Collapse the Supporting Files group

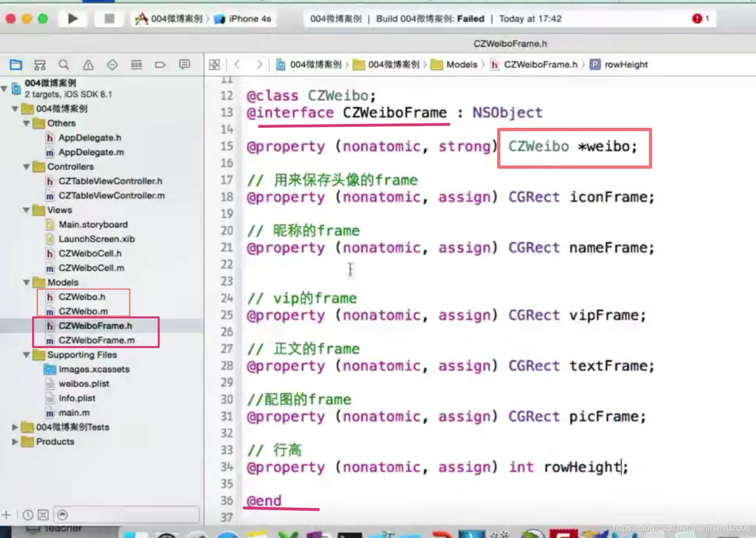pyautogui.click(x=26, y=355)
